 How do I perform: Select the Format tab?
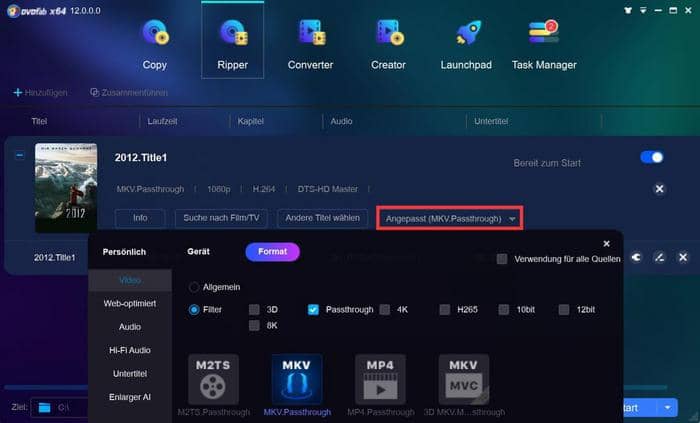click(272, 252)
